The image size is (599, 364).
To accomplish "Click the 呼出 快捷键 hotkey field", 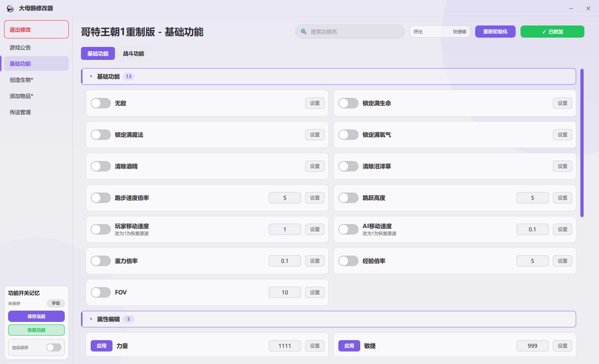I will coord(440,32).
